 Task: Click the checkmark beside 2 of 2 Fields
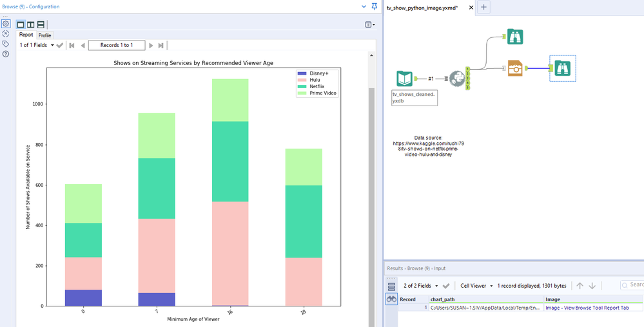tap(446, 286)
